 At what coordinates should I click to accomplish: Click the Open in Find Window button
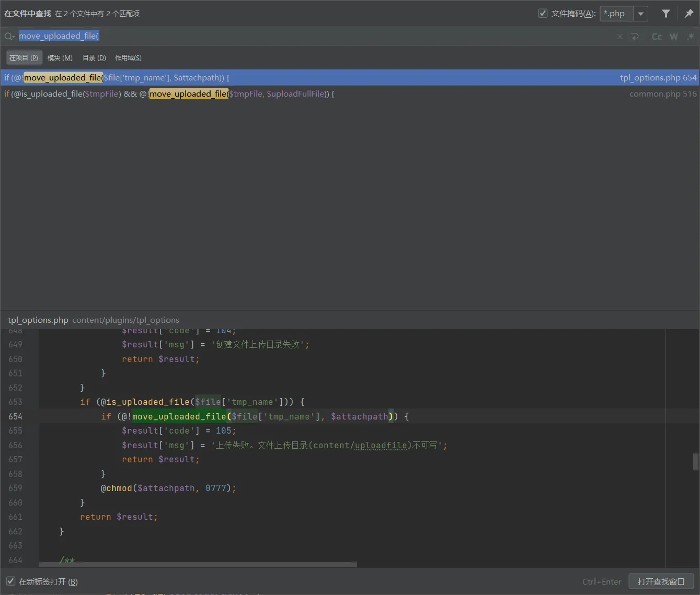pyautogui.click(x=661, y=581)
